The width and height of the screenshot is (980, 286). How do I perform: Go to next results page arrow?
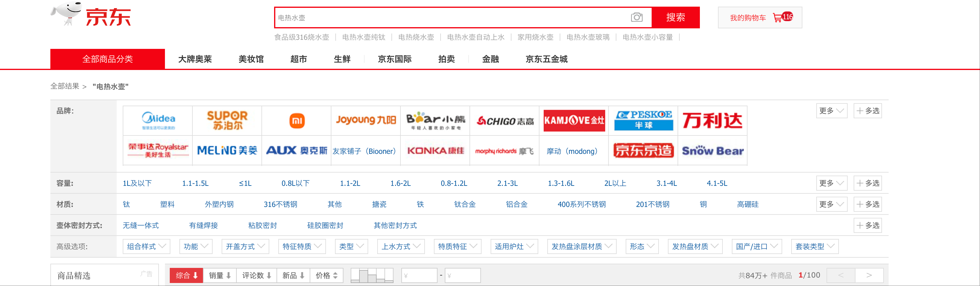869,275
